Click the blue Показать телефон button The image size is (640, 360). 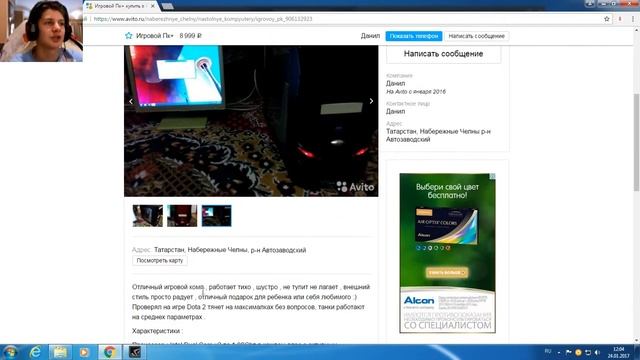pos(414,36)
